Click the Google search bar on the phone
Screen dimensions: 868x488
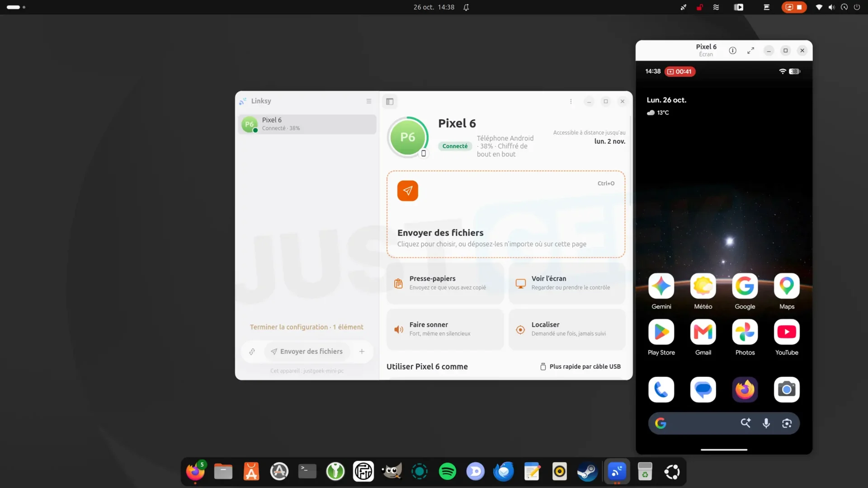pos(724,423)
